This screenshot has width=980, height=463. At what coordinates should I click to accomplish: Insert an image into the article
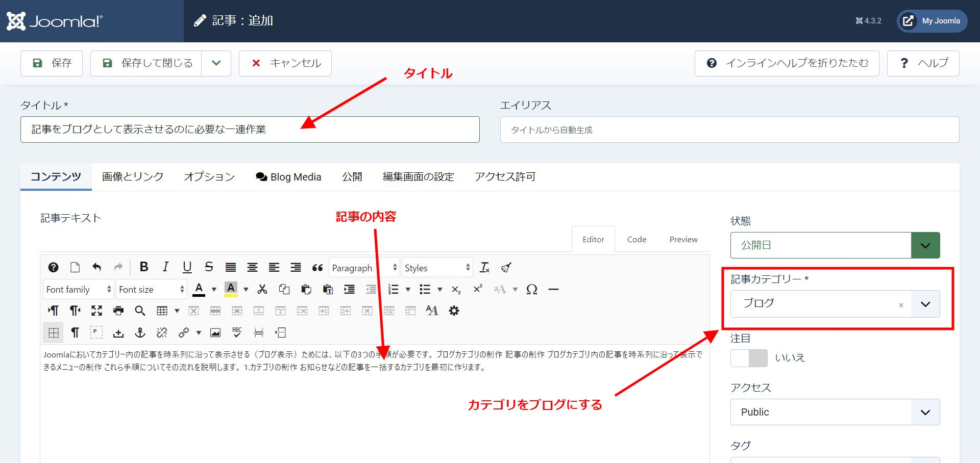tap(215, 332)
